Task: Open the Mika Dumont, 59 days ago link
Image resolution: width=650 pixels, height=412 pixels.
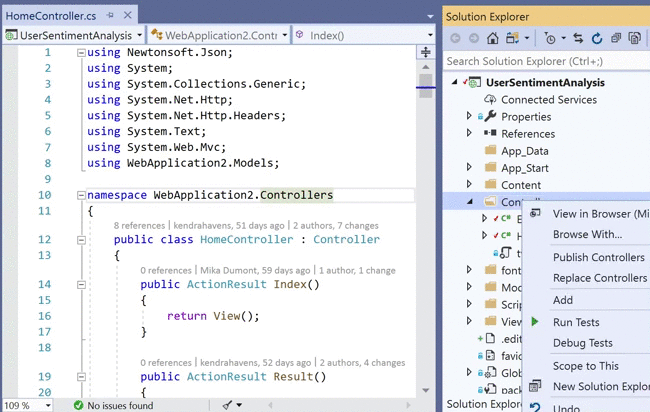Action: pyautogui.click(x=255, y=271)
